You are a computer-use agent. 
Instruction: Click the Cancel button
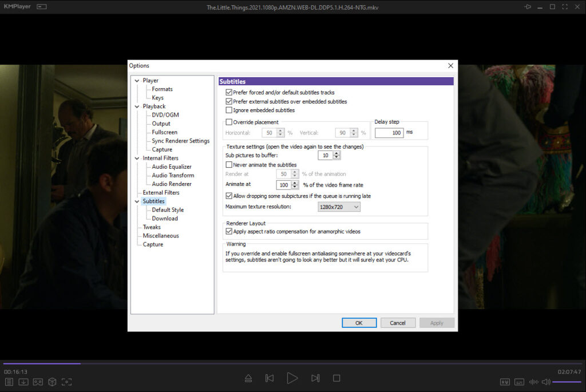(398, 323)
